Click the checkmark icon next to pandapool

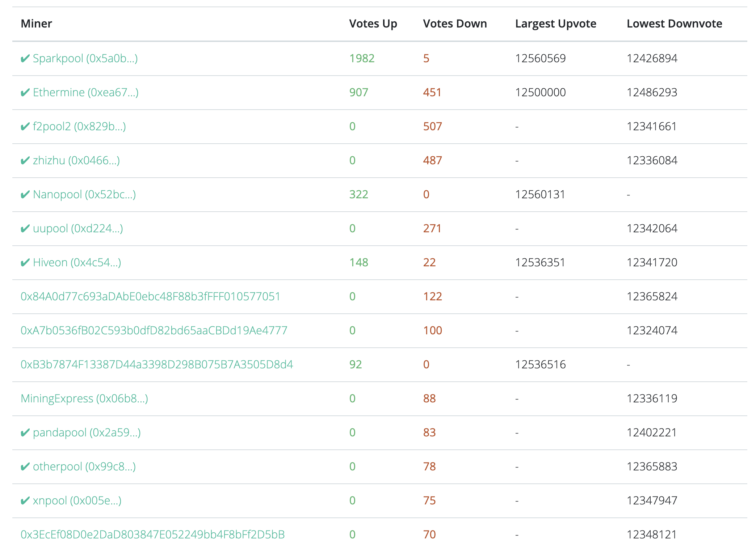pos(25,432)
